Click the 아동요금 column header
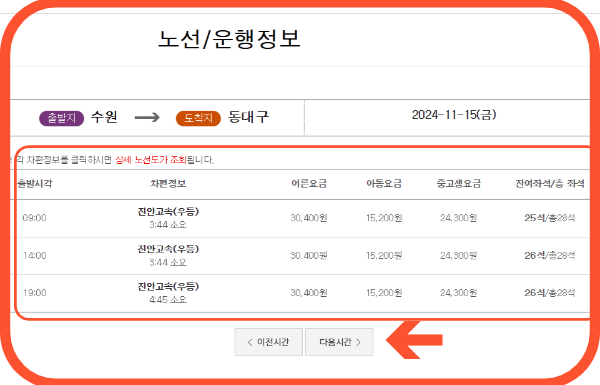 384,184
